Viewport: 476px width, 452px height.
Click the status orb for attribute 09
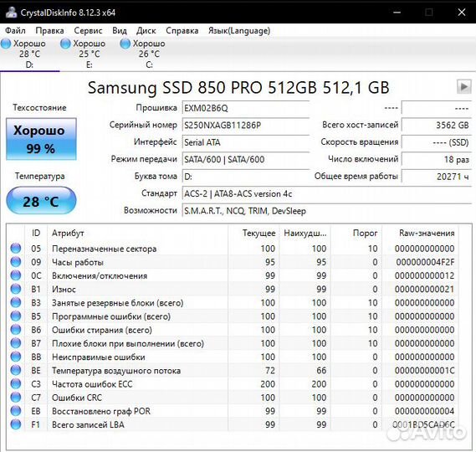pyautogui.click(x=16, y=262)
